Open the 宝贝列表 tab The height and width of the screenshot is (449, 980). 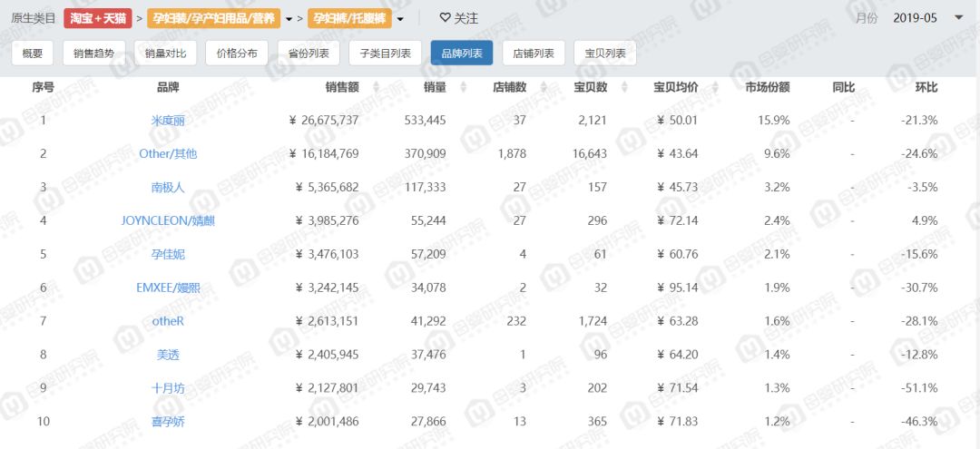(x=605, y=54)
